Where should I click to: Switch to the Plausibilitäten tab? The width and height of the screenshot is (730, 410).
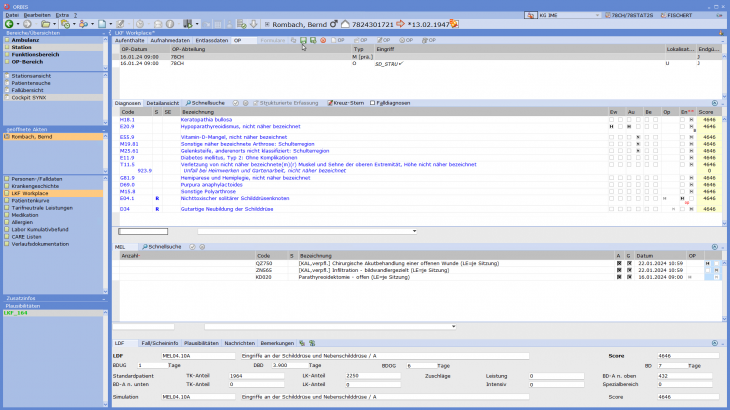(x=201, y=342)
